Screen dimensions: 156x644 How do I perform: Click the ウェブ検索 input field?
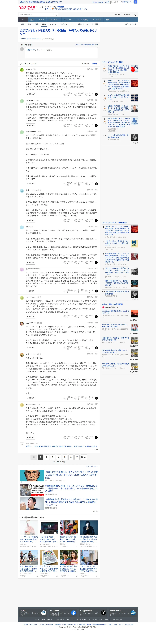[115, 2]
